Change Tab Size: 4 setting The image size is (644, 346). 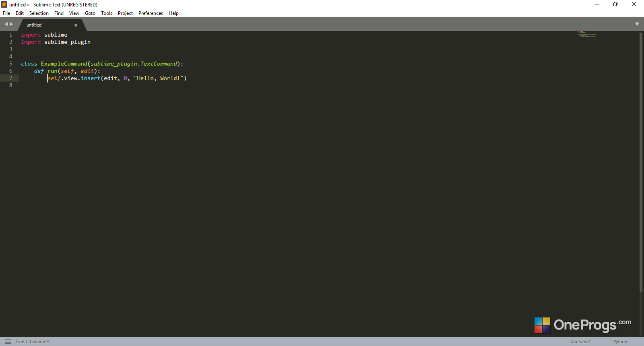click(x=580, y=342)
